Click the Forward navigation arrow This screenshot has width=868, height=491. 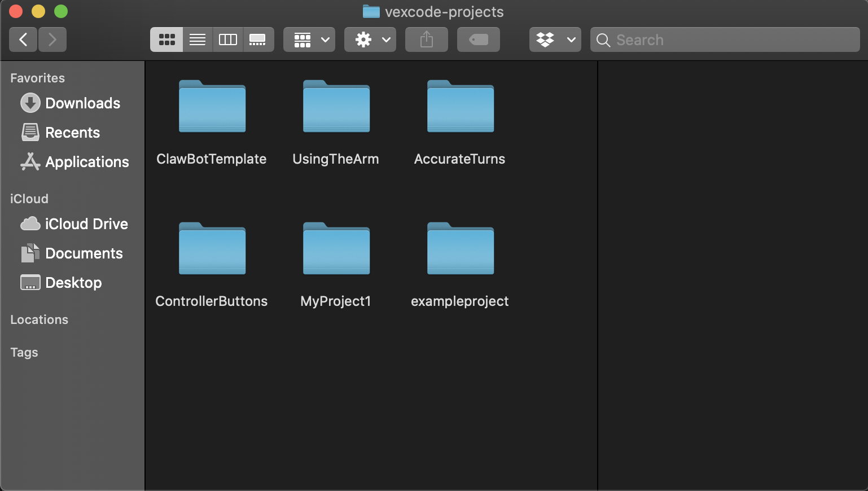tap(52, 40)
